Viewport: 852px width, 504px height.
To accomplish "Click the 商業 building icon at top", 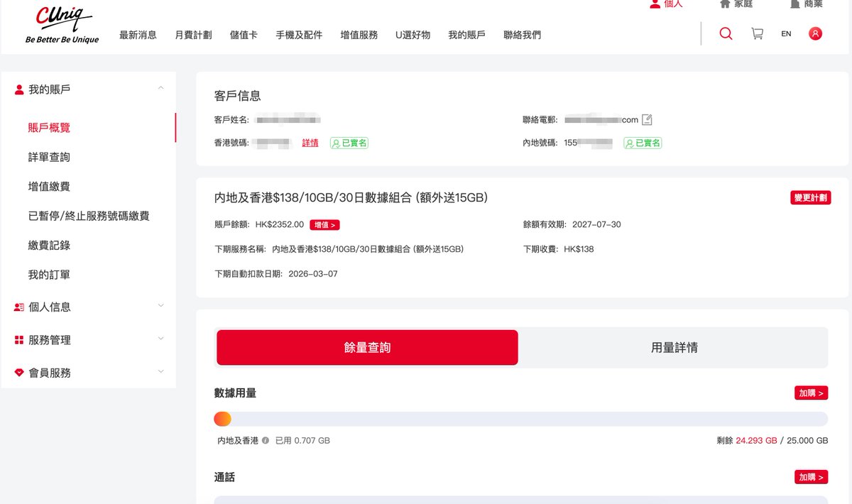I will point(795,4).
